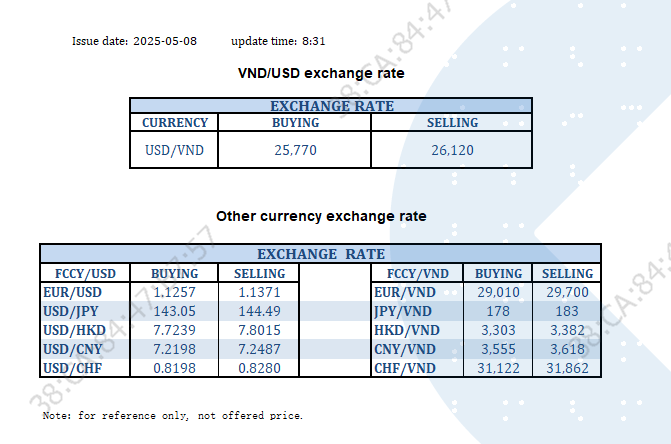
Task: Click the "Other currency exchange rate" heading
Action: [x=321, y=216]
